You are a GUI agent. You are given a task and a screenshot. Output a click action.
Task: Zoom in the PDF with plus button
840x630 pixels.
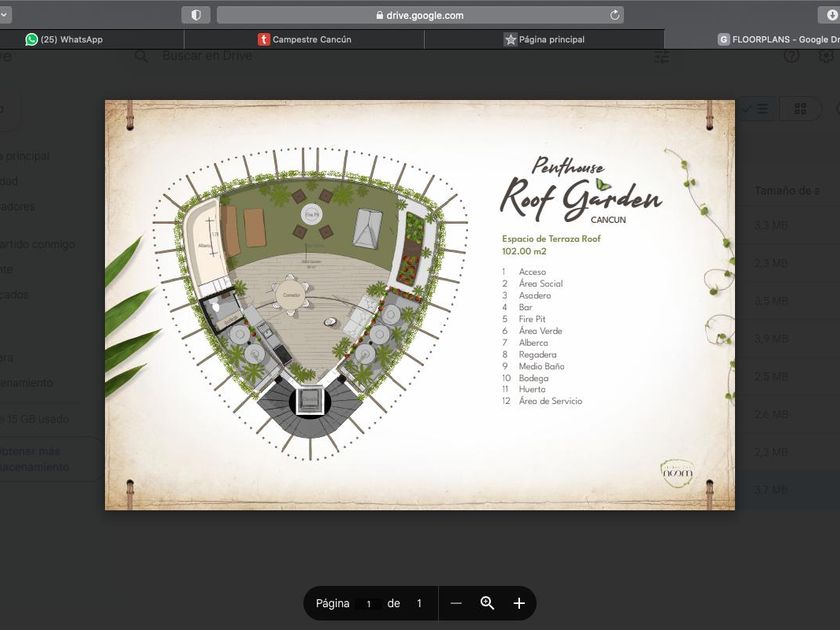coord(519,603)
